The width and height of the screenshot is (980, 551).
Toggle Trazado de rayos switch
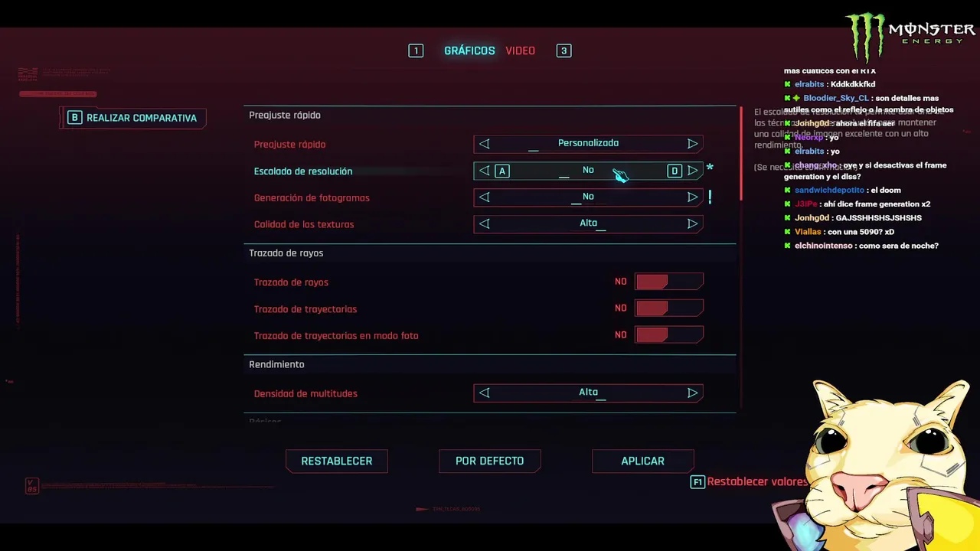[x=669, y=282]
